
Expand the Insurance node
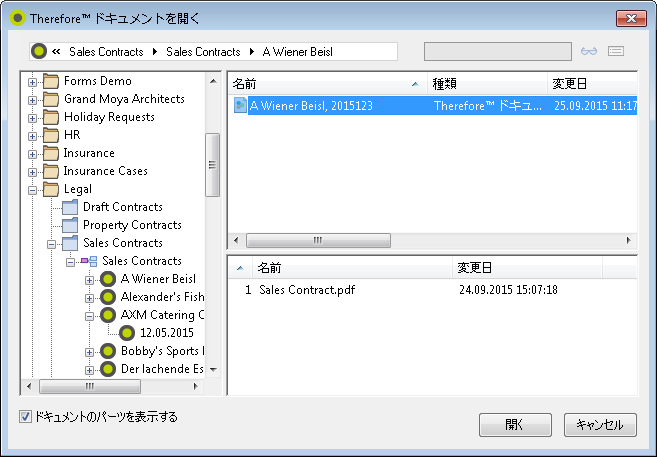(32, 154)
